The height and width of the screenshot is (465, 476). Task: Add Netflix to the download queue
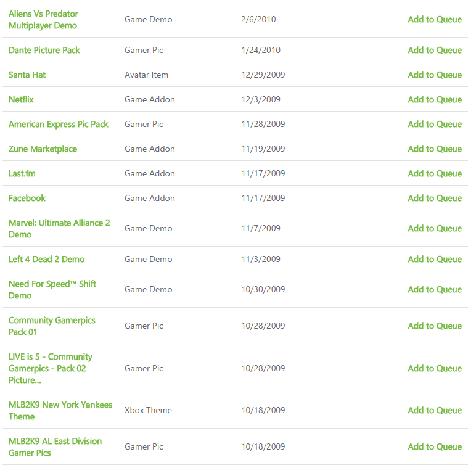click(x=435, y=99)
